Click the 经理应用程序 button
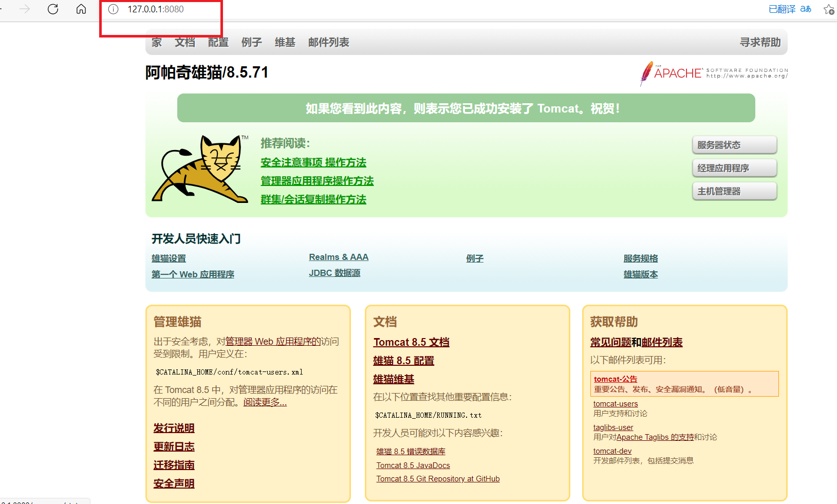837x504 pixels. [734, 168]
